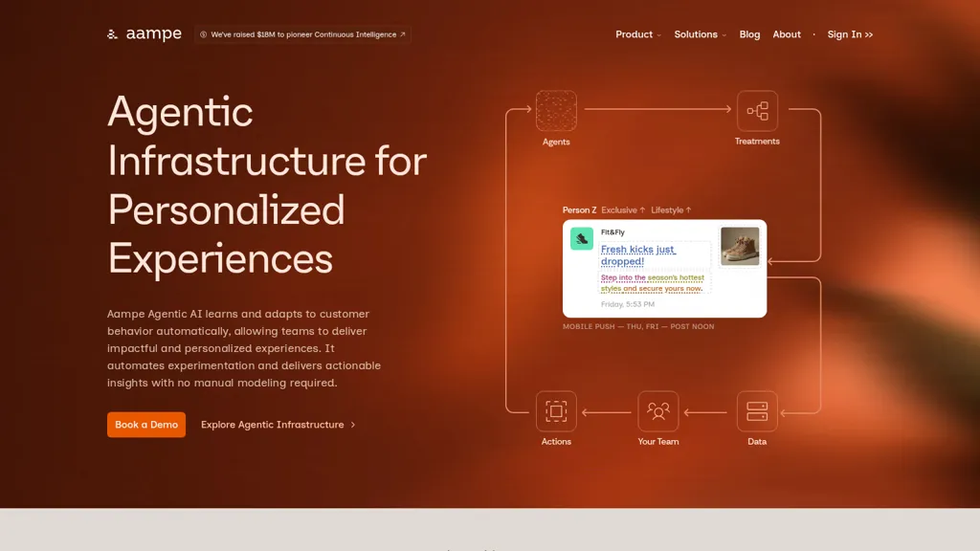This screenshot has height=551, width=980.
Task: Click the "Exclusive" label above the card
Action: coord(622,209)
